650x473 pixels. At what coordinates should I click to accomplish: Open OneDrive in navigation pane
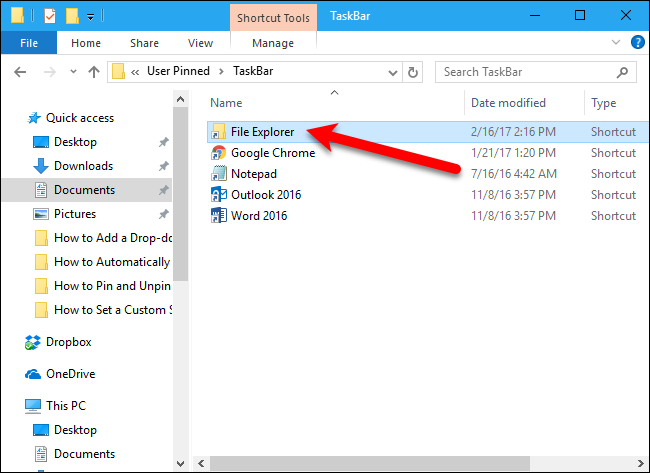pos(60,374)
